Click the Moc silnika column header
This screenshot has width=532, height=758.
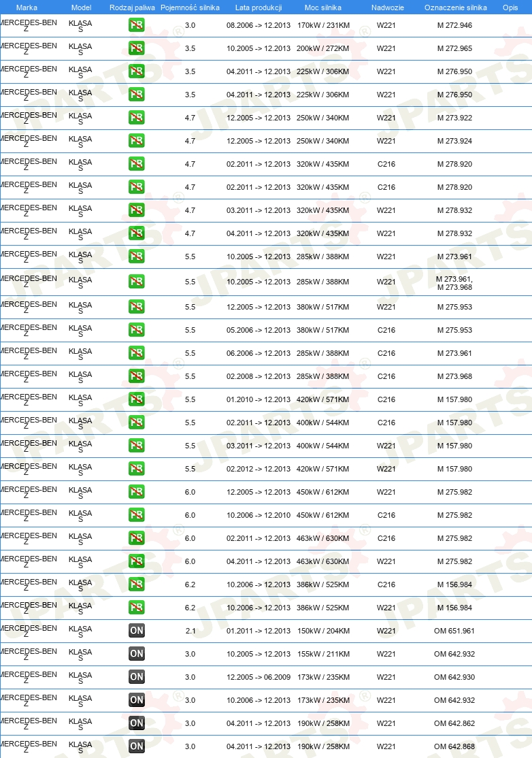click(x=322, y=7)
